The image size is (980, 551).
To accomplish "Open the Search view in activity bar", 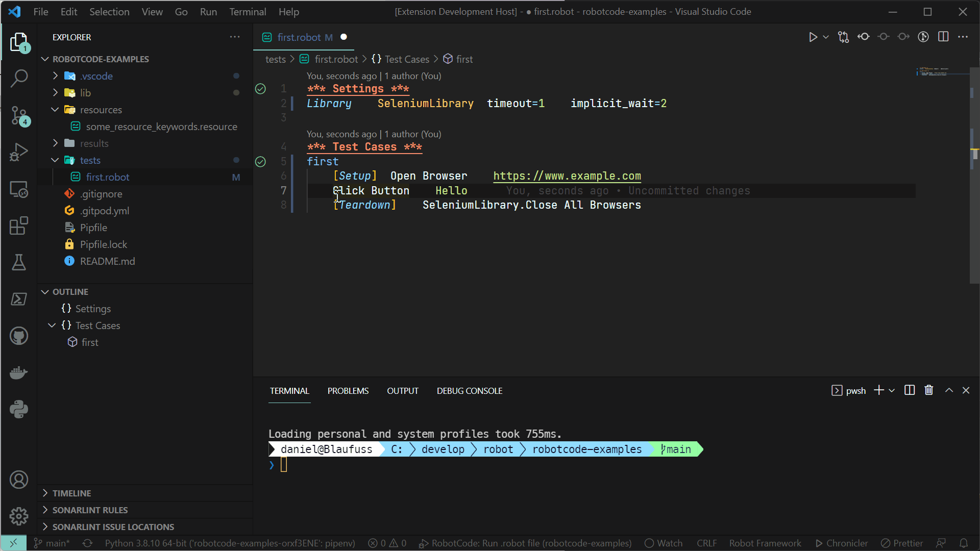I will pyautogui.click(x=19, y=79).
